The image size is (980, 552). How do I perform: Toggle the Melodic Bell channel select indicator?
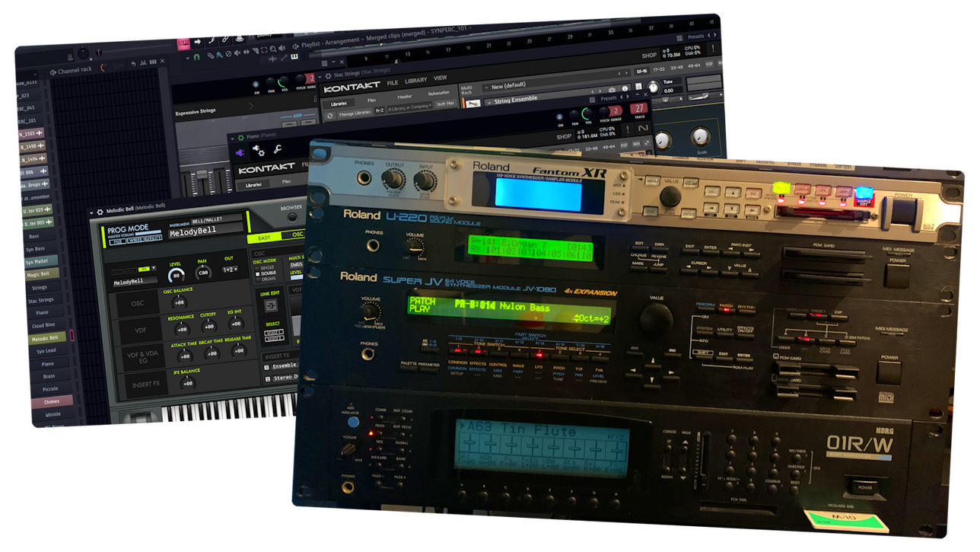pyautogui.click(x=72, y=336)
